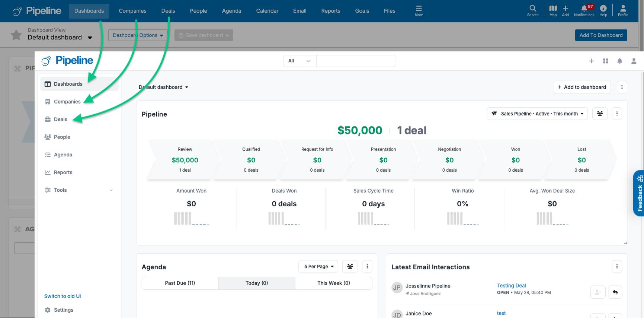This screenshot has height=318, width=644.
Task: Open Email in top navigation
Action: (300, 11)
